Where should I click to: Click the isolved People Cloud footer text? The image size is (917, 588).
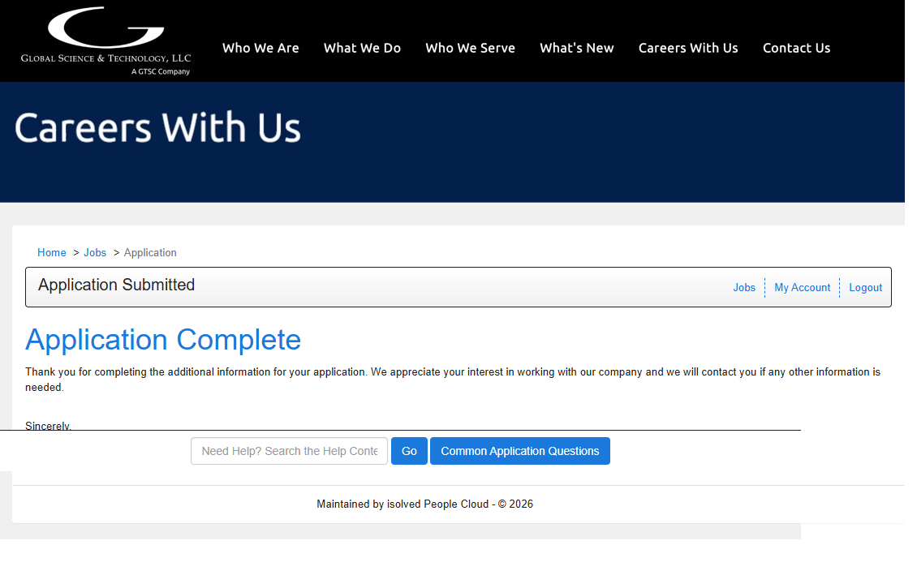pos(424,504)
